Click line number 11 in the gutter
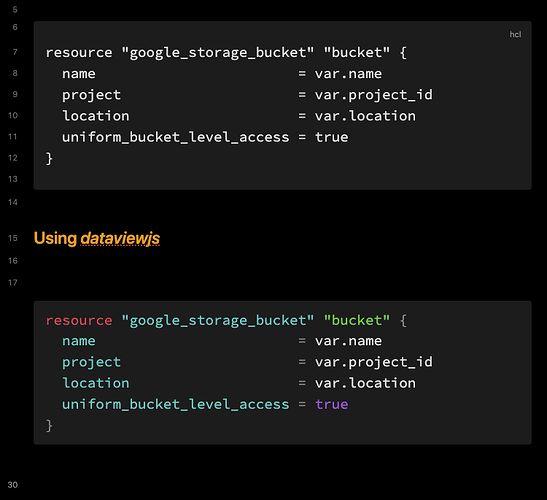 (x=13, y=137)
